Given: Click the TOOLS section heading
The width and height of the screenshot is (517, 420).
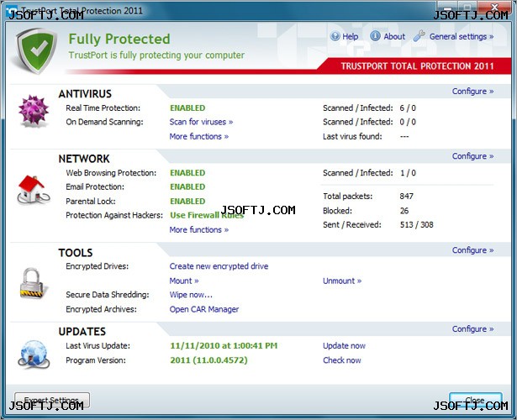Looking at the screenshot, I should tap(76, 253).
